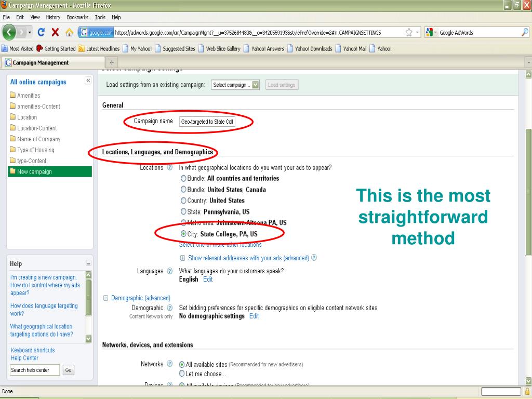Select the 'Let me choose...' network radio
532x399 pixels.
[182, 374]
